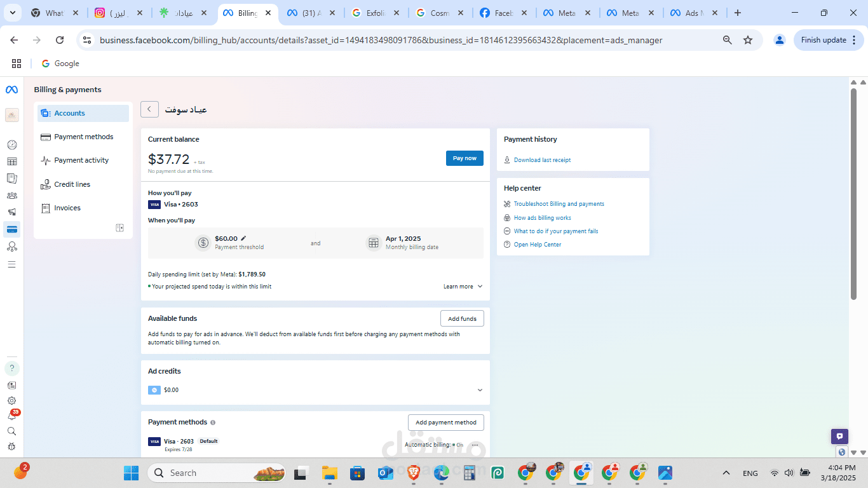Viewport: 868px width, 488px height.
Task: Bookmark this page with the star icon
Action: pyautogui.click(x=748, y=40)
